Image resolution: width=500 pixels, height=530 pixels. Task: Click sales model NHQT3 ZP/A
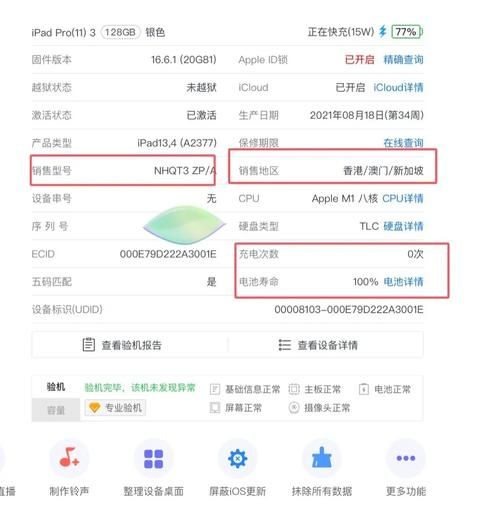pos(185,171)
